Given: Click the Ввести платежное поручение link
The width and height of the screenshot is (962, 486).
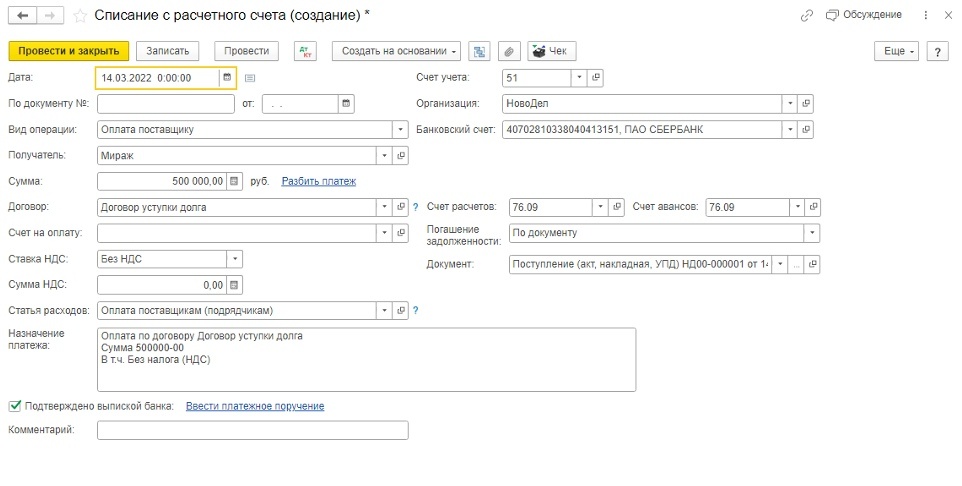Looking at the screenshot, I should [x=255, y=406].
